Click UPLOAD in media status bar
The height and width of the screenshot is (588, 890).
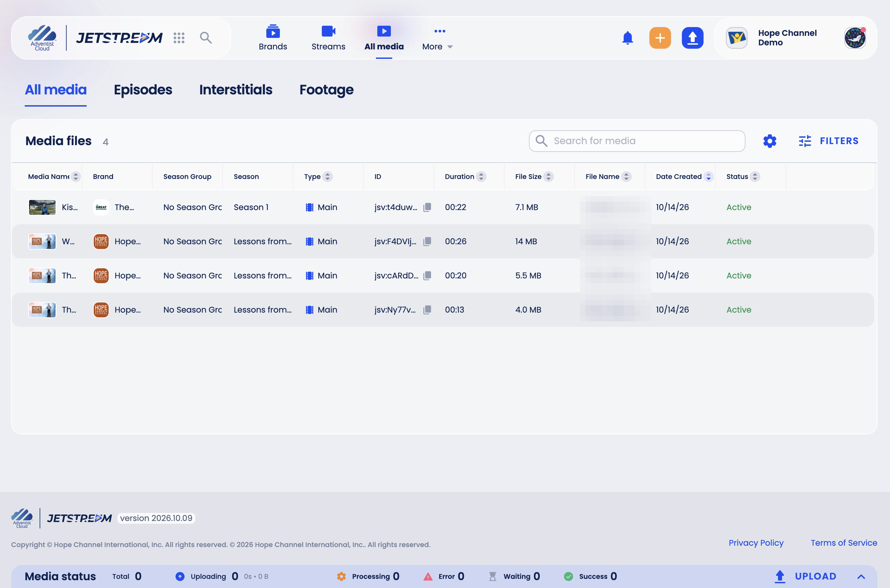[x=805, y=577]
